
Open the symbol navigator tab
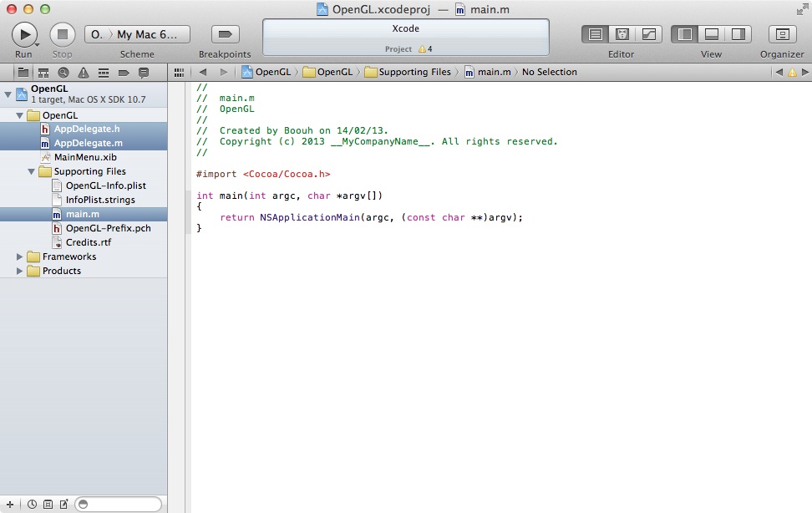[43, 73]
